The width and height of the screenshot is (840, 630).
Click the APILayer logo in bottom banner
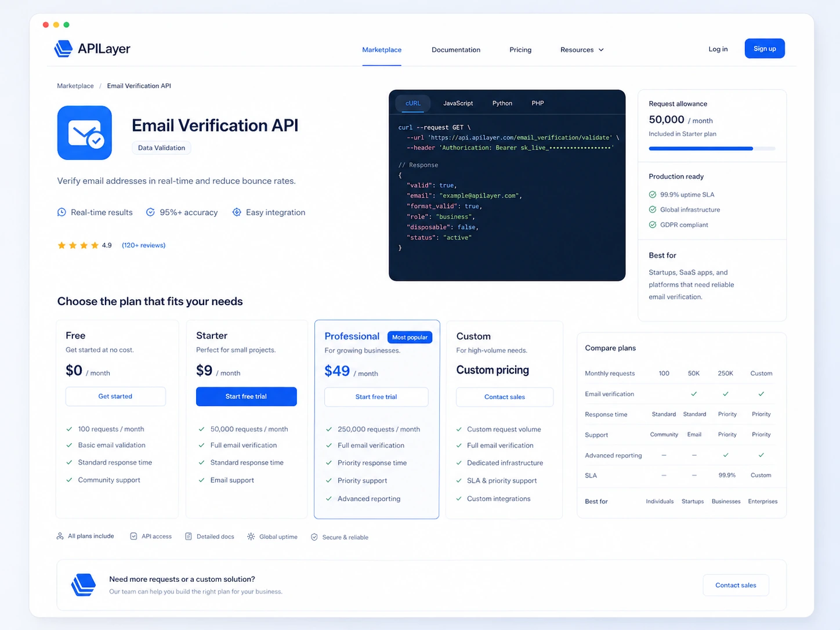click(x=84, y=585)
